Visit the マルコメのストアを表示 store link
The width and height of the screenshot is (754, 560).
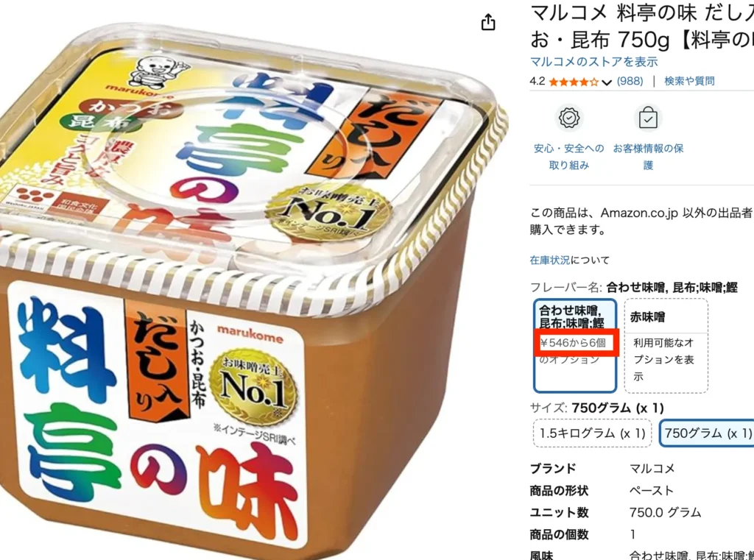tap(593, 62)
